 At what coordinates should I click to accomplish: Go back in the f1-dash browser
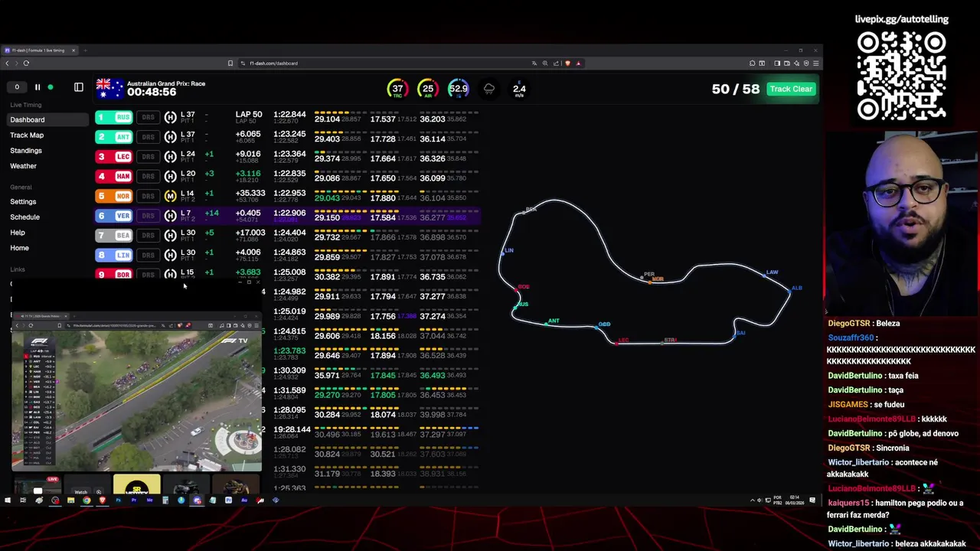[8, 64]
